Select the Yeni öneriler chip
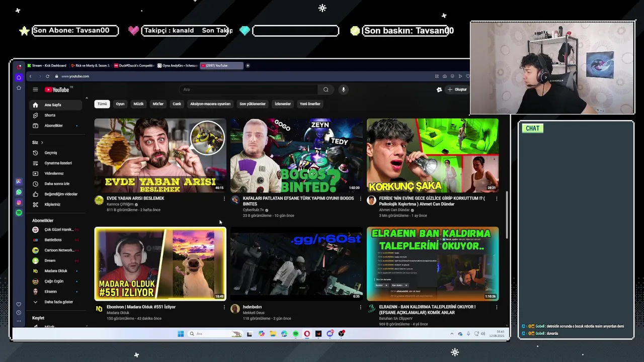The width and height of the screenshot is (644, 362). point(310,104)
